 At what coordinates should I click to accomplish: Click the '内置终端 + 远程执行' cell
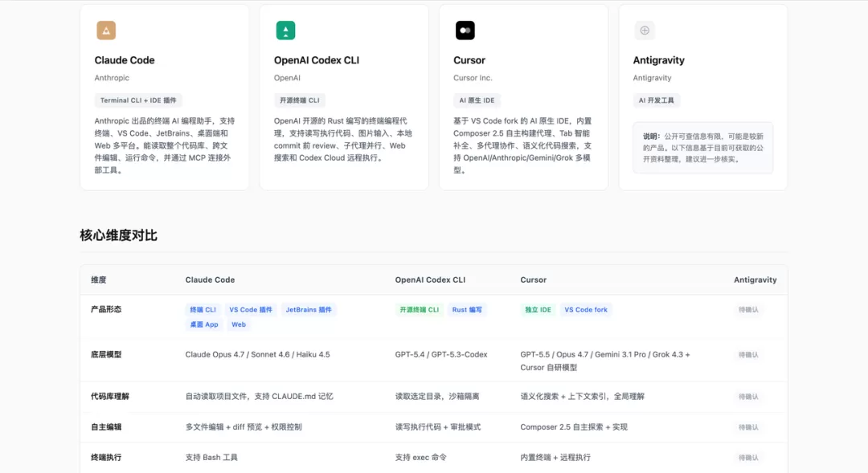coord(555,458)
